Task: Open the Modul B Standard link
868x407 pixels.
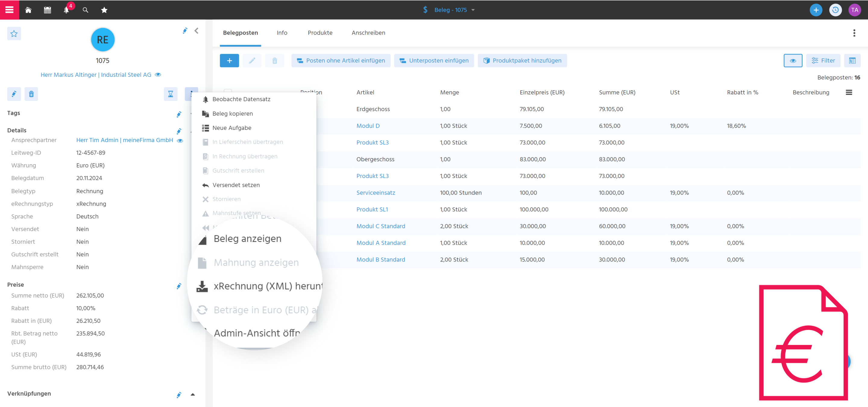Action: click(x=381, y=259)
